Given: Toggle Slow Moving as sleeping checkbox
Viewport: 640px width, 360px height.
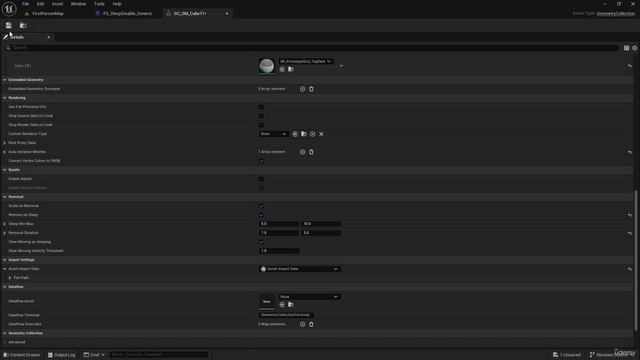Looking at the screenshot, I should click(261, 242).
